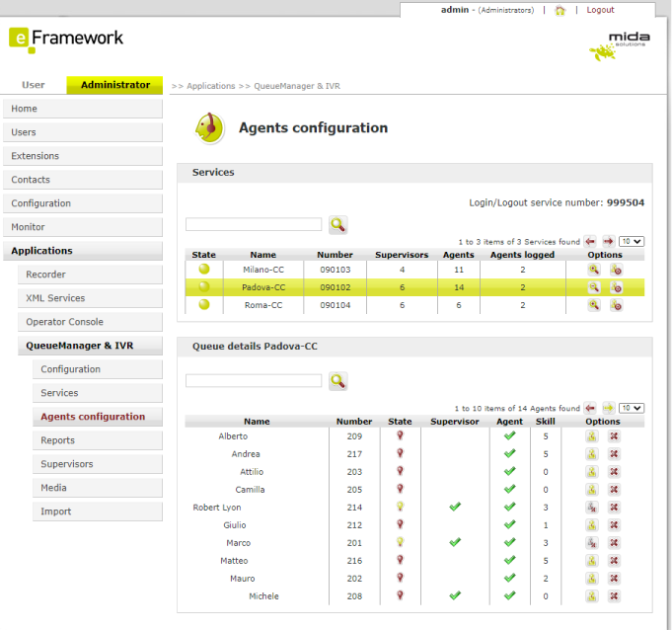The image size is (672, 630).
Task: Remove agent Robert Lyon from queue
Action: coord(614,508)
